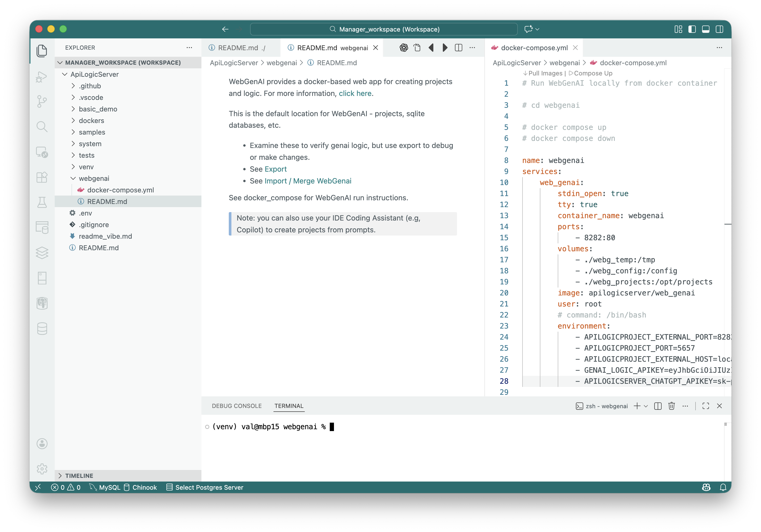Screen dimensions: 761x532
Task: Split the README editor to the right
Action: coord(458,48)
